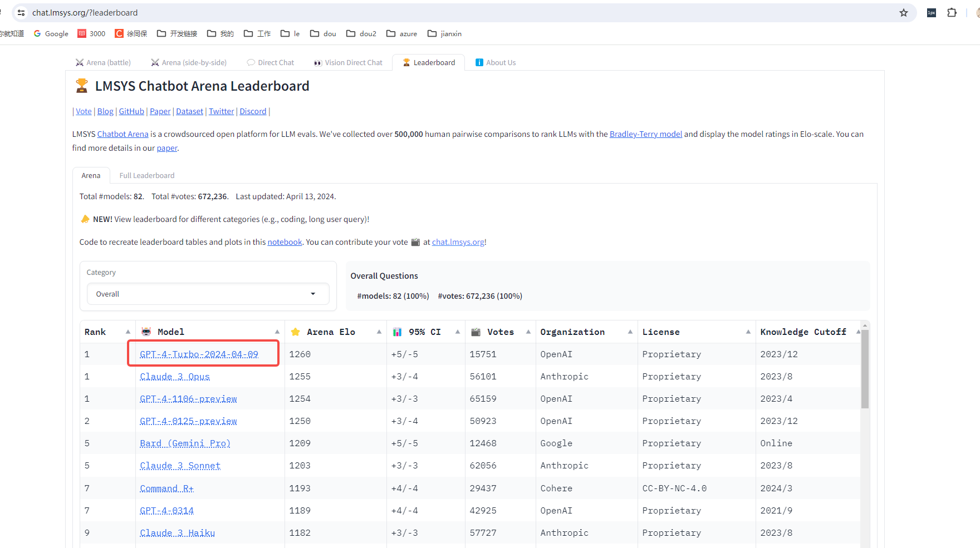Open the dou2 bookmark folder
Viewport: 980px width, 548px height.
click(x=361, y=34)
